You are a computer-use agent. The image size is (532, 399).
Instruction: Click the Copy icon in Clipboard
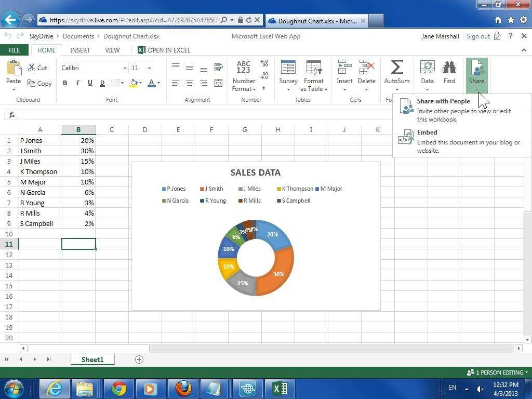pos(32,83)
